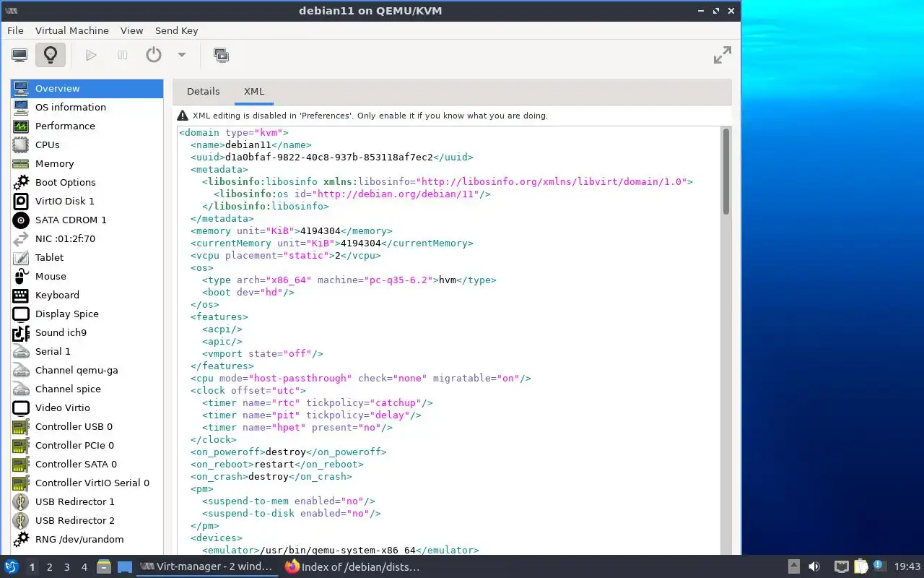Select Sound ich9 device
The width and height of the screenshot is (924, 578).
[x=87, y=332]
